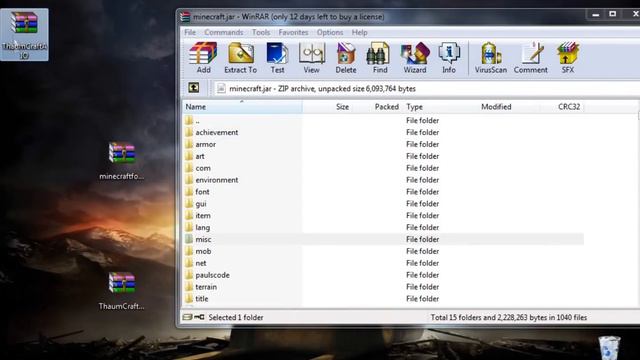Open the View tool
The image size is (640, 360).
click(x=311, y=58)
